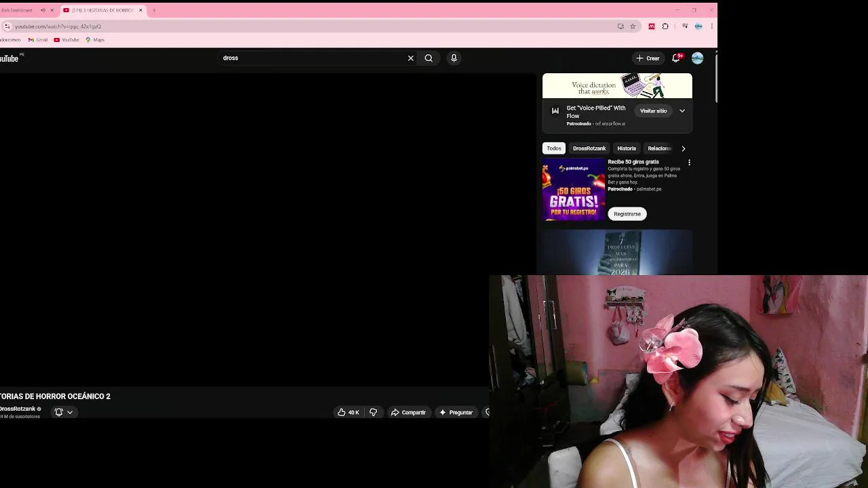Select the Todos filter chip
Image resolution: width=868 pixels, height=488 pixels.
click(x=554, y=148)
